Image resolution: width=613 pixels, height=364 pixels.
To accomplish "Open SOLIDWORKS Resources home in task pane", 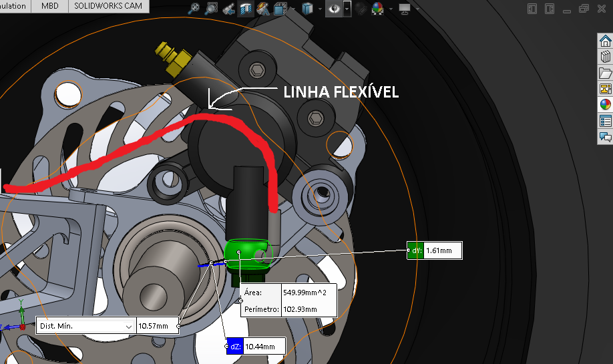I will (x=605, y=40).
